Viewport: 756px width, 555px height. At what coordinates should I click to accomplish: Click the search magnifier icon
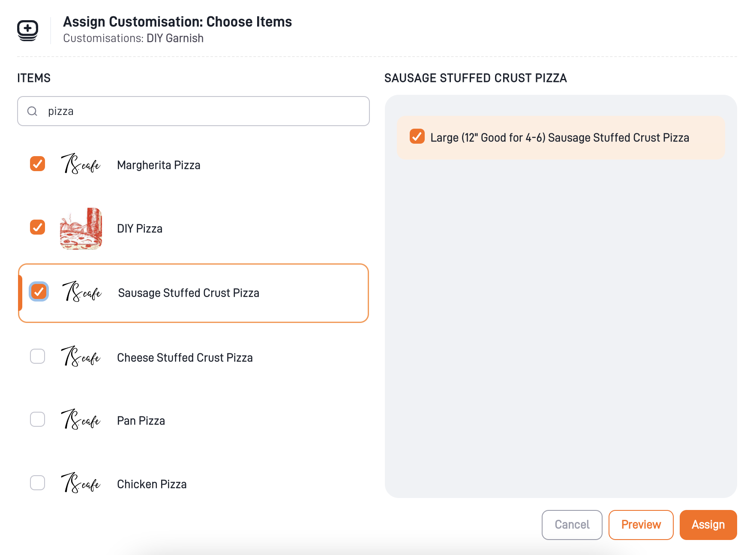point(32,112)
